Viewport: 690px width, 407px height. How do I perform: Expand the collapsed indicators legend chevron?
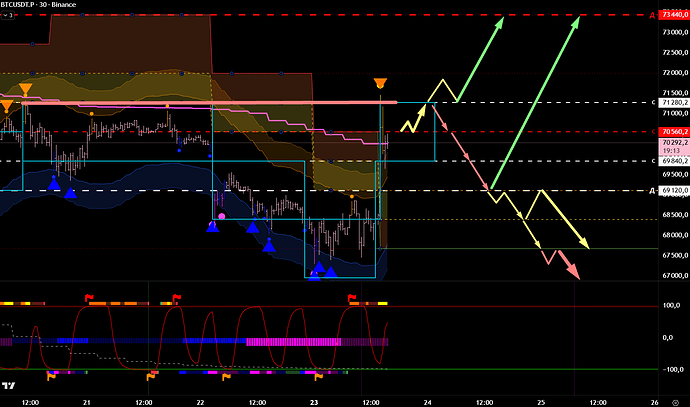tap(6, 28)
